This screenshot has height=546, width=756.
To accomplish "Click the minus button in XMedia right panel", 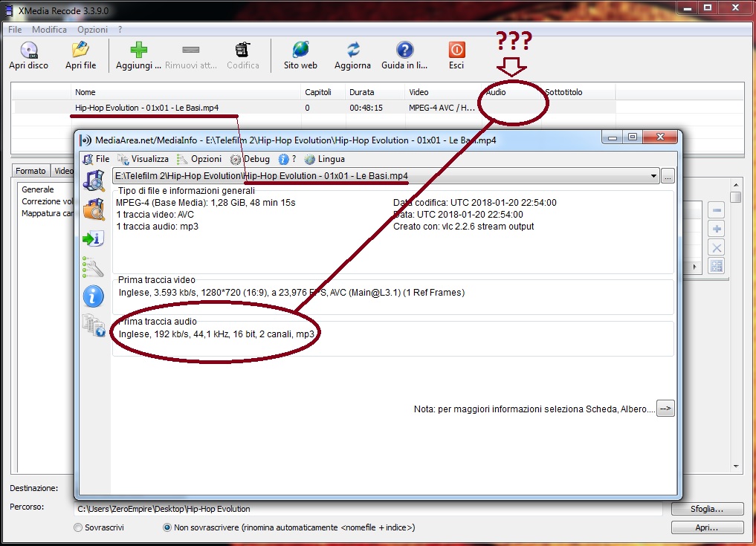I will (x=717, y=210).
